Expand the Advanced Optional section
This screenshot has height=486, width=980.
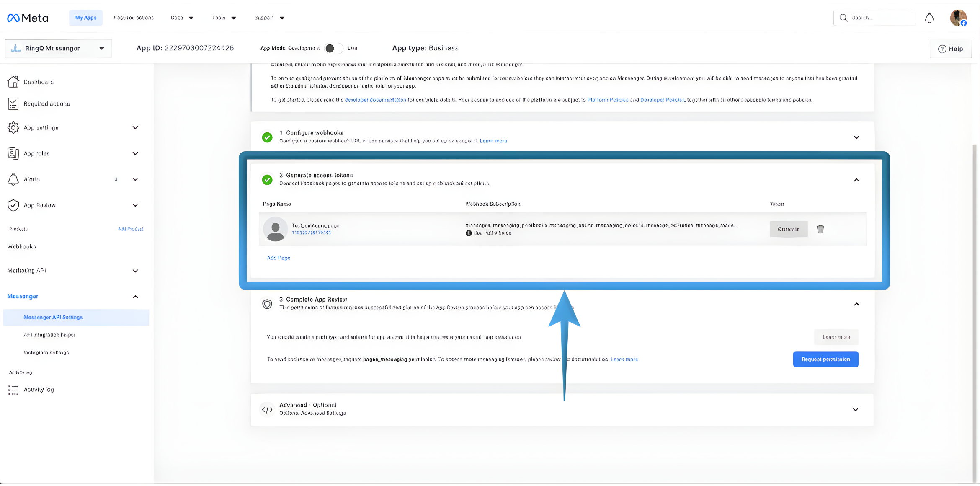pyautogui.click(x=855, y=410)
